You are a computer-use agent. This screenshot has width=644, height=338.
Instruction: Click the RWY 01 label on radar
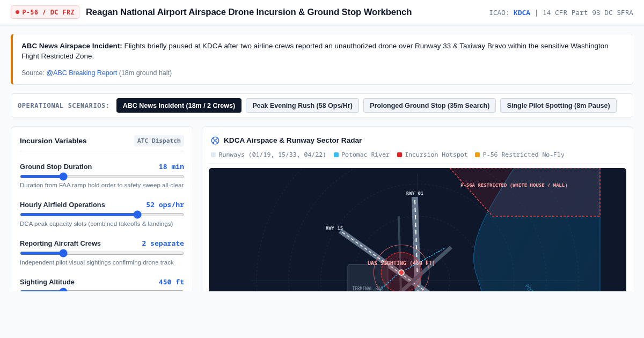coord(415,193)
